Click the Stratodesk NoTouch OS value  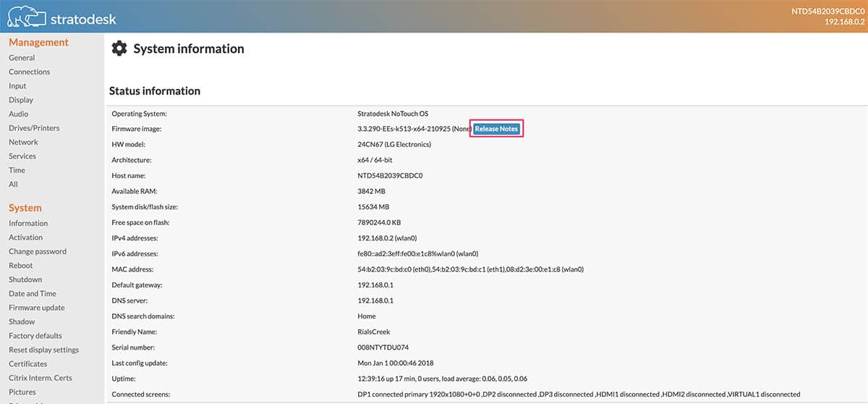pos(393,114)
